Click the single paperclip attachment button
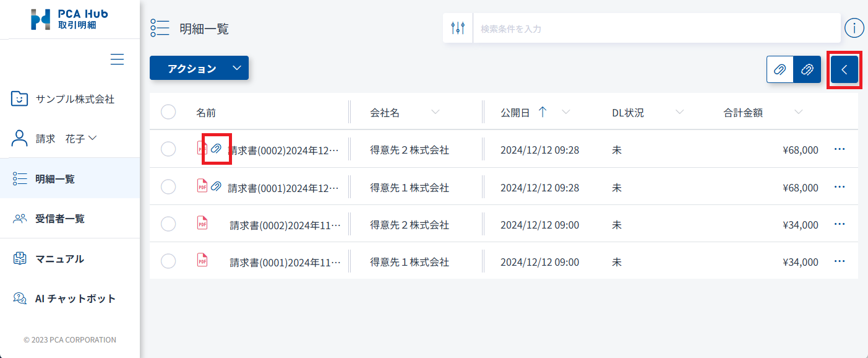Image resolution: width=868 pixels, height=358 pixels. (x=780, y=69)
